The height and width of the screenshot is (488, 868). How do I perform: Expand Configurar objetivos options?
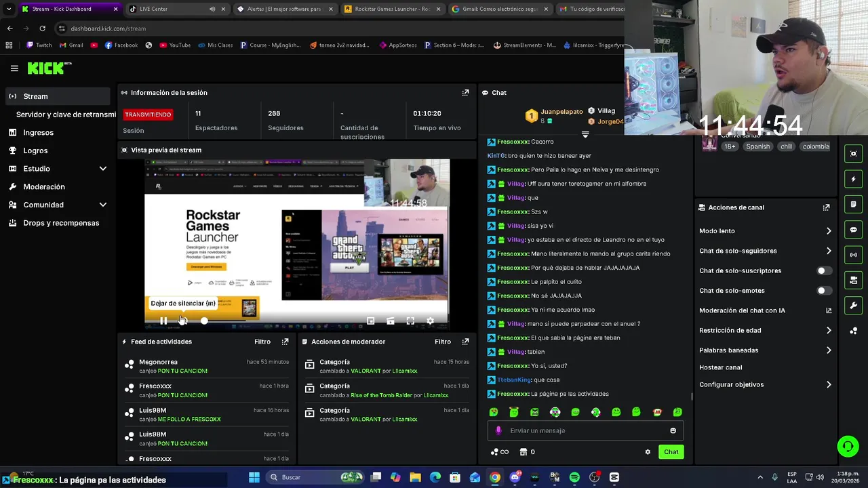pos(829,385)
